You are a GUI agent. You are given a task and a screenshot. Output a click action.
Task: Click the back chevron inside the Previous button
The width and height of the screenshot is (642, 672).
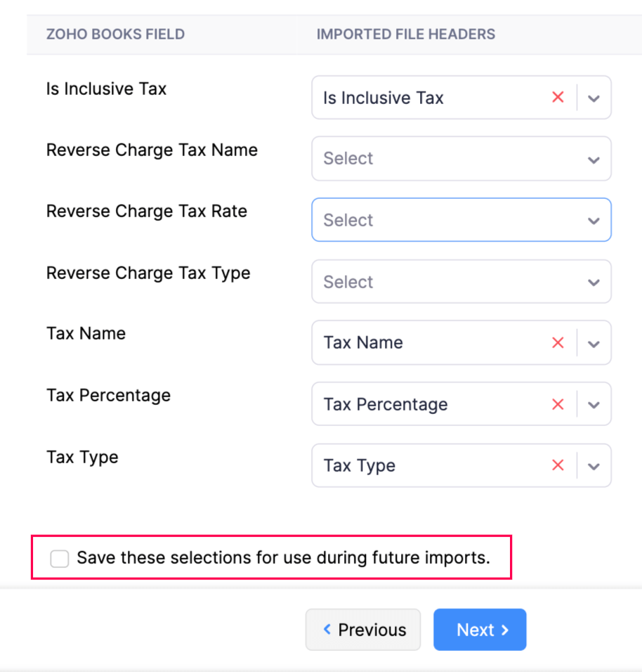pyautogui.click(x=327, y=629)
